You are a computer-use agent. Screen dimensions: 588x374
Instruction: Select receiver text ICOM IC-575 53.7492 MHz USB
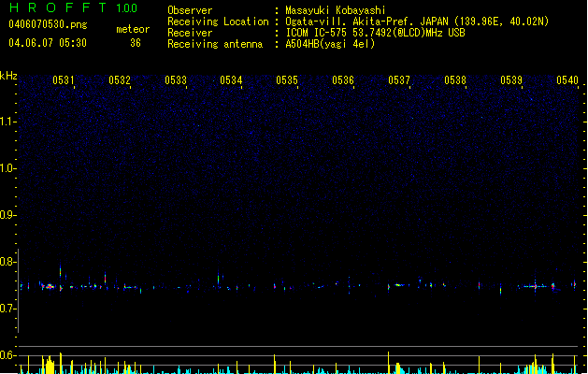[x=375, y=33]
